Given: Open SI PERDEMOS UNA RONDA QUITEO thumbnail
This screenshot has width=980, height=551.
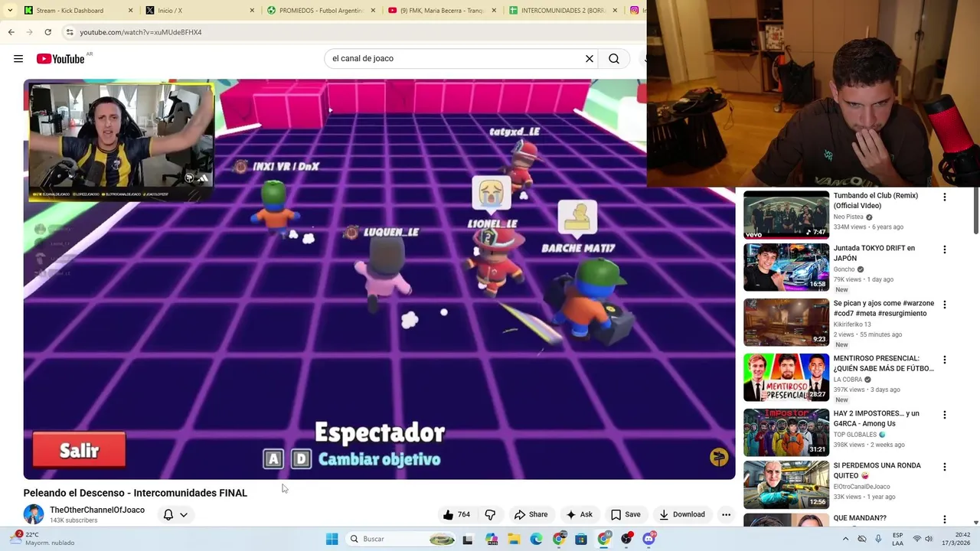Looking at the screenshot, I should coord(786,484).
